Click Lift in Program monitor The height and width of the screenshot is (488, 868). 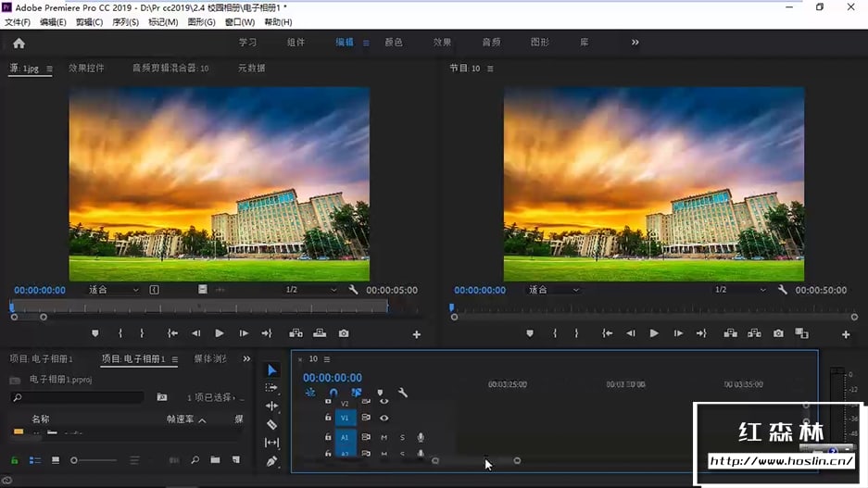coord(730,333)
